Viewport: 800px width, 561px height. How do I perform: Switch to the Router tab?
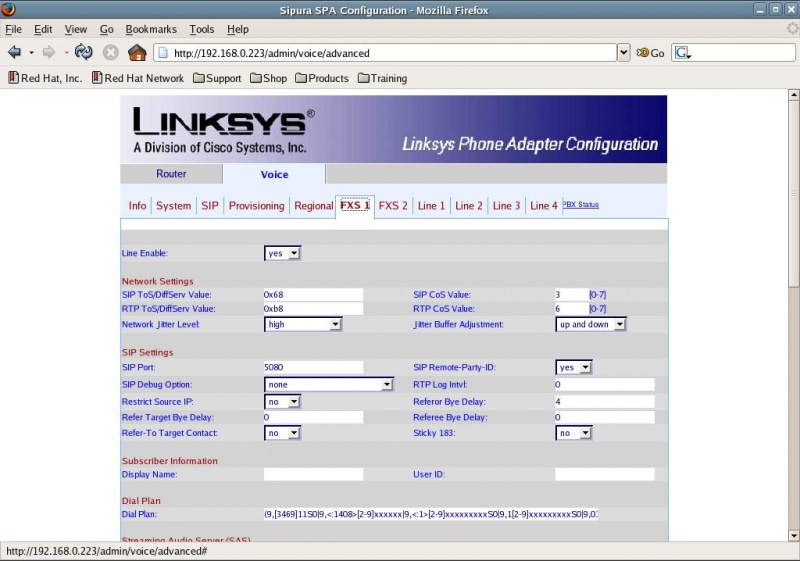tap(171, 174)
